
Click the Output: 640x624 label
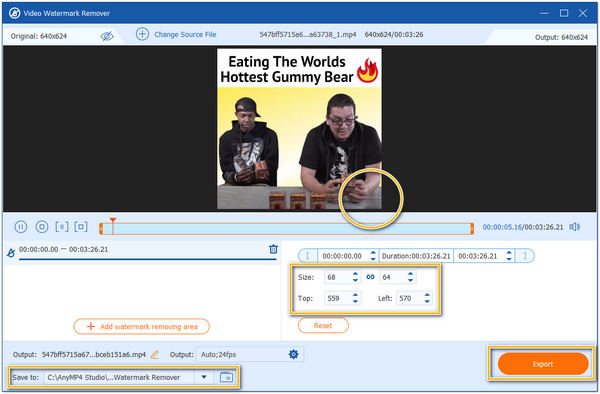(x=561, y=37)
